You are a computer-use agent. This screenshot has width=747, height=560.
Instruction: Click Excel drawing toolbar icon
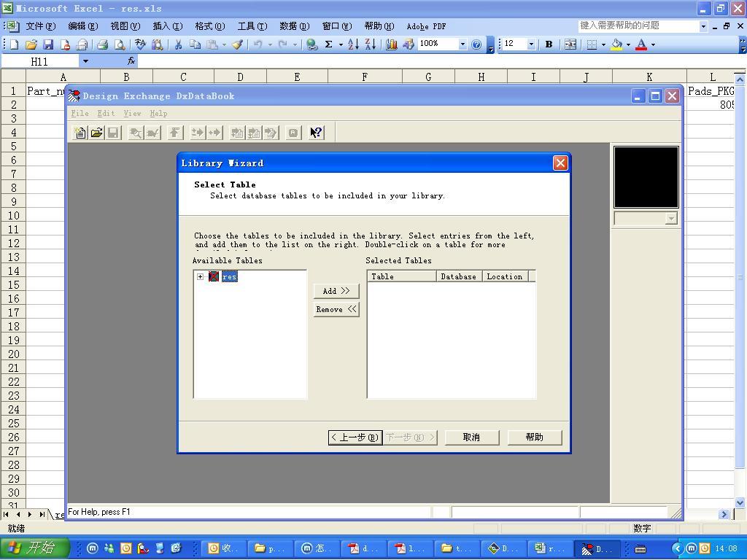409,44
